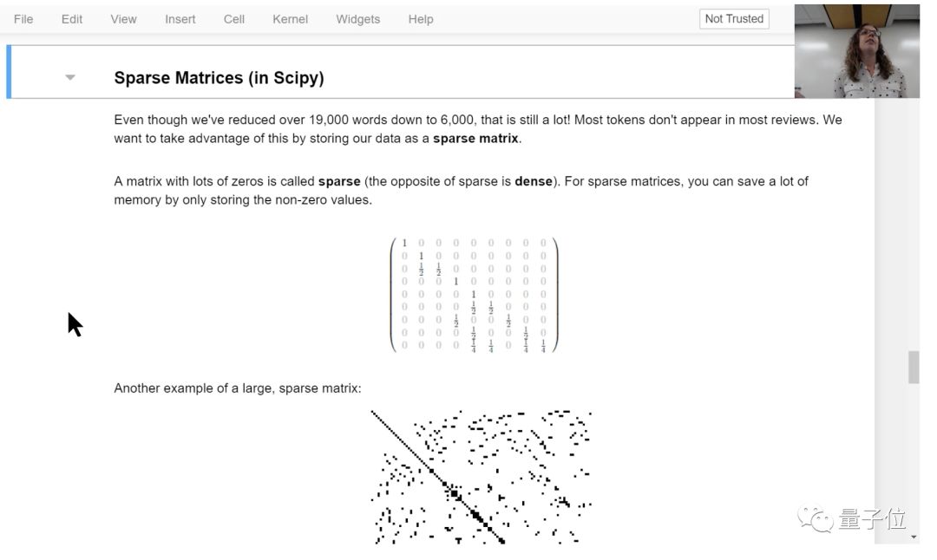Click the "Another example of a large" text
The image size is (937, 560).
tap(237, 388)
